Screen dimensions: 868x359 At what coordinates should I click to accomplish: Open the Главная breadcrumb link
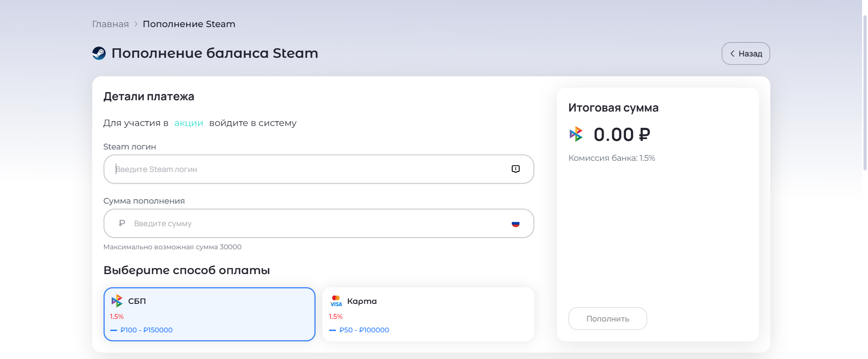(x=110, y=24)
